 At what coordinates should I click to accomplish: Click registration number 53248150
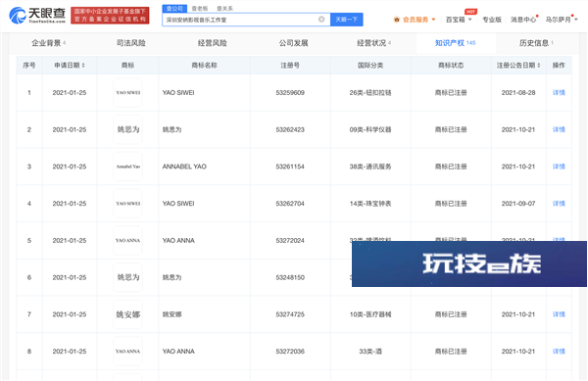290,277
